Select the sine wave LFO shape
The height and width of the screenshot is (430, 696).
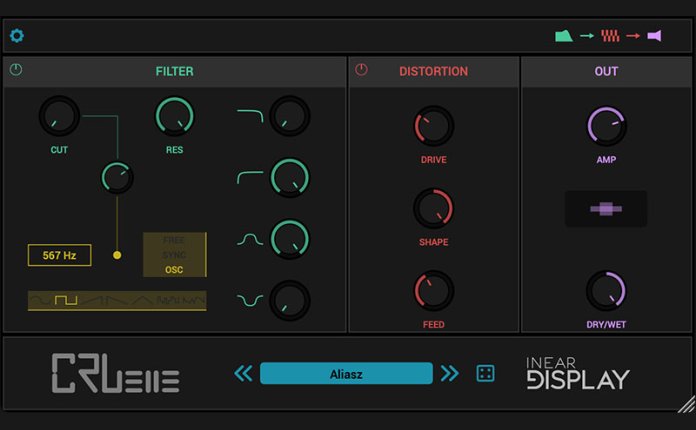40,300
